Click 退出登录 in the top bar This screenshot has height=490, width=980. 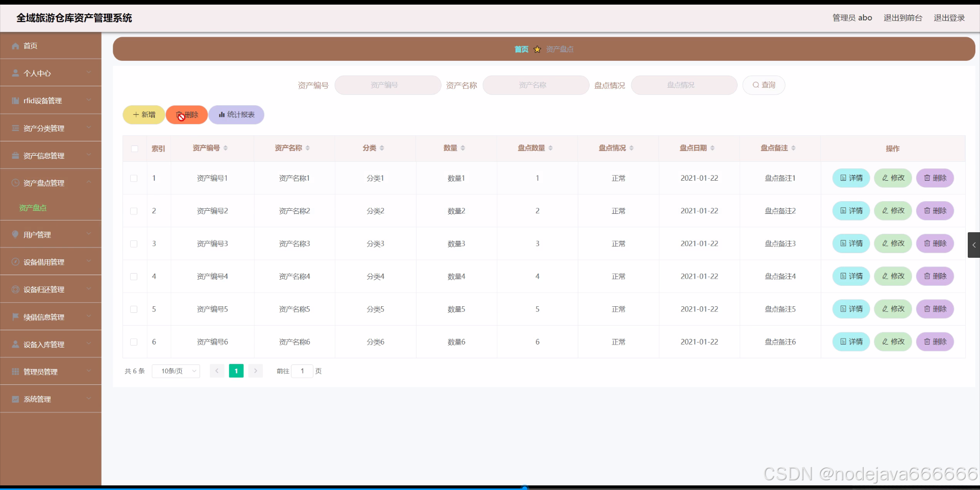[949, 18]
